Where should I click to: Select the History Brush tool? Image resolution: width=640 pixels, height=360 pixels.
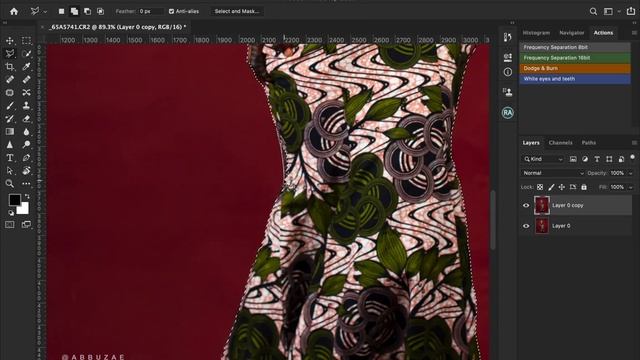point(10,119)
